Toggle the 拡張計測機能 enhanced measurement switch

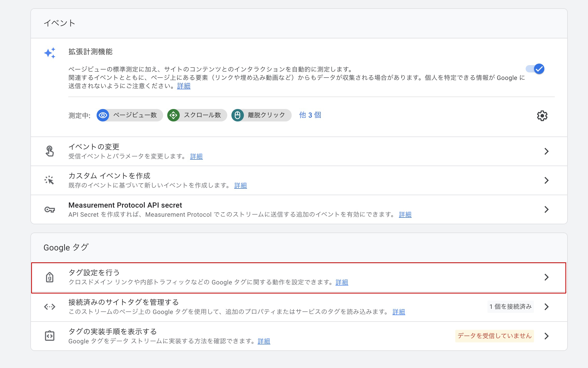click(535, 69)
